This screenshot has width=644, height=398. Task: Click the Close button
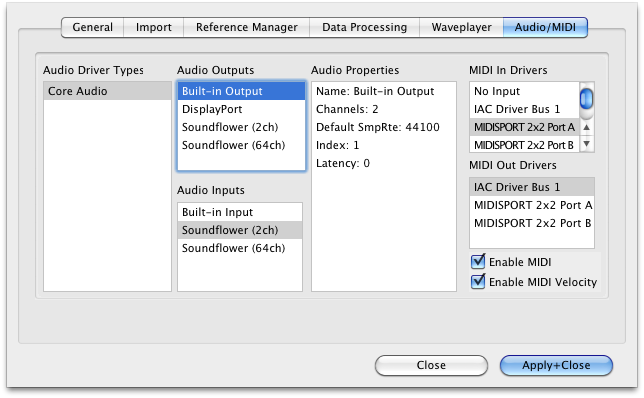tap(431, 365)
